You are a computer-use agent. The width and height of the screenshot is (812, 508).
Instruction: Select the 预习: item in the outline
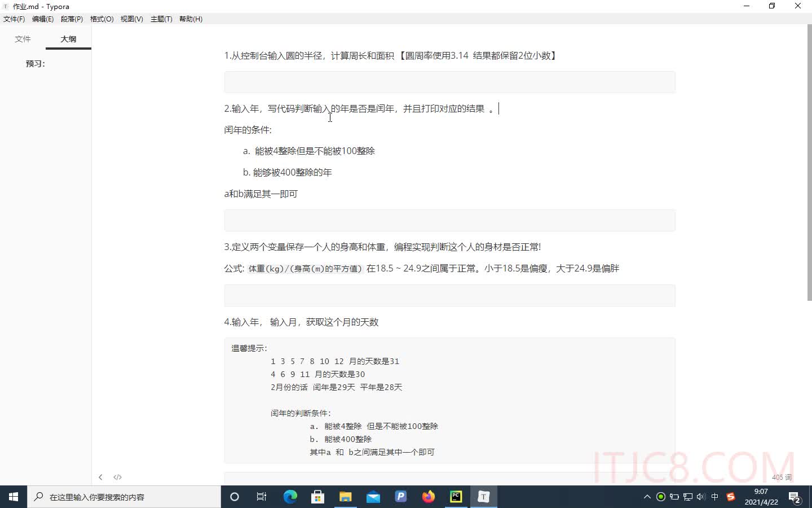pyautogui.click(x=35, y=64)
